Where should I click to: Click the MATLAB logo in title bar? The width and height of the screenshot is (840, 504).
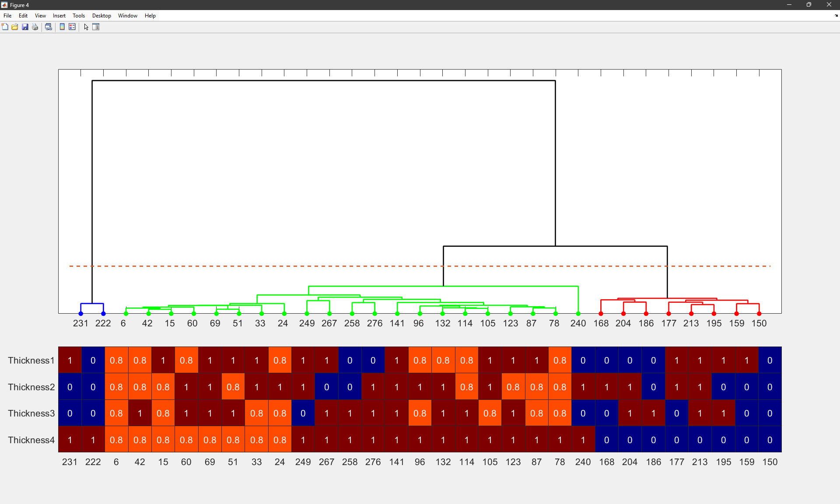tap(4, 5)
